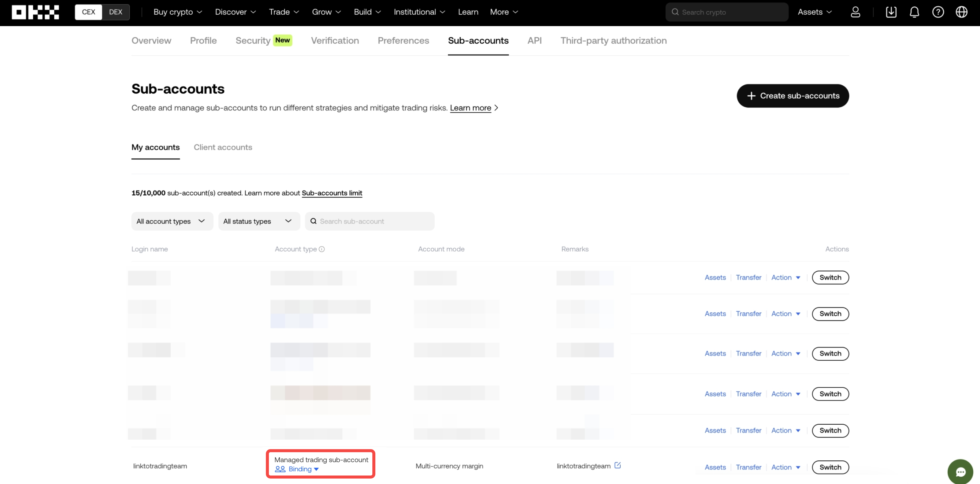Click the Search sub-account input field
The height and width of the screenshot is (484, 980).
(369, 221)
